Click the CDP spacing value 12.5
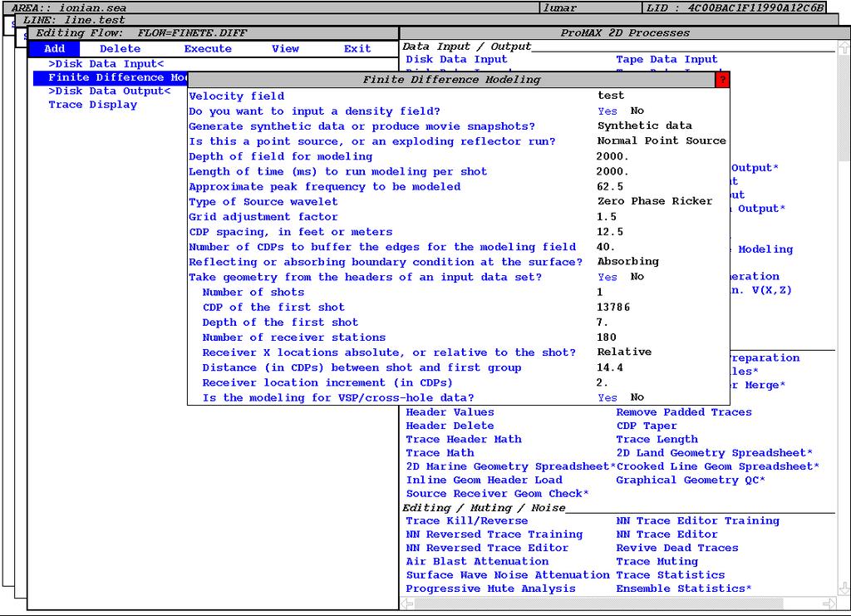Screen dimensions: 851x616 point(610,232)
